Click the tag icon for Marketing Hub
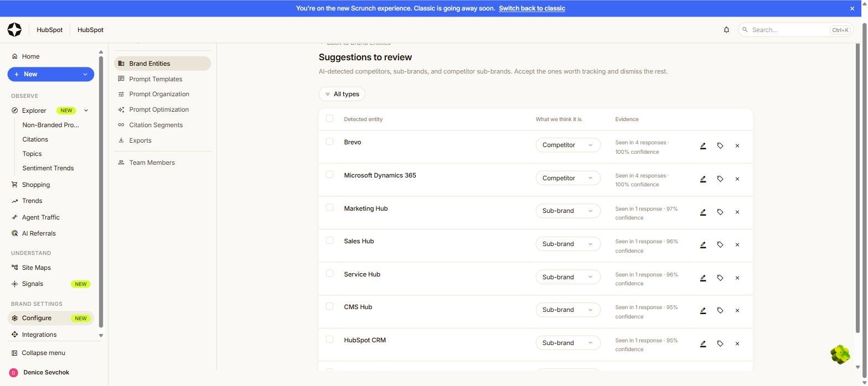Viewport: 868px width, 386px height. pyautogui.click(x=720, y=212)
